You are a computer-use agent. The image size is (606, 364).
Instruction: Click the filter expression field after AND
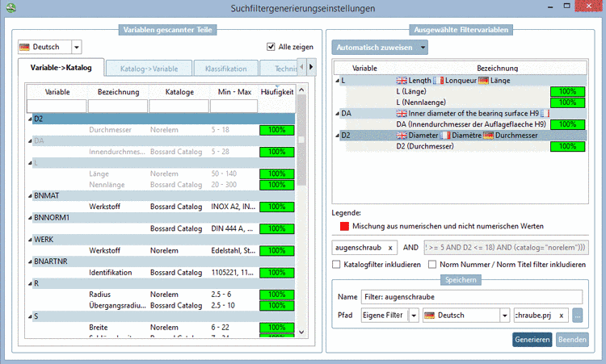coord(506,248)
